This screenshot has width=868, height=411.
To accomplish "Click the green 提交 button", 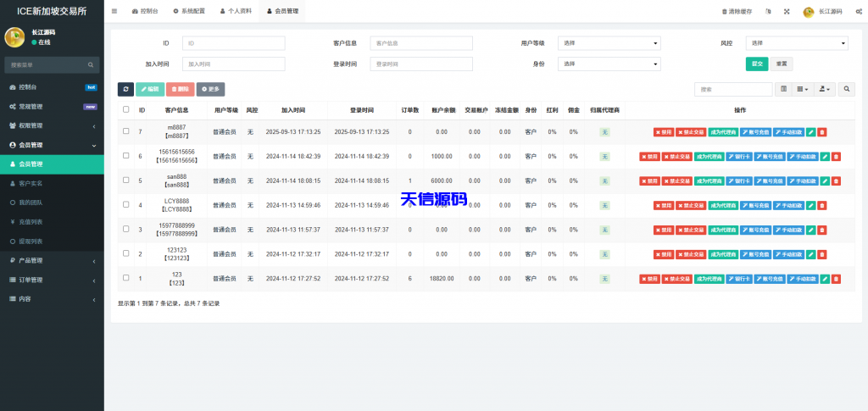I will pos(756,64).
